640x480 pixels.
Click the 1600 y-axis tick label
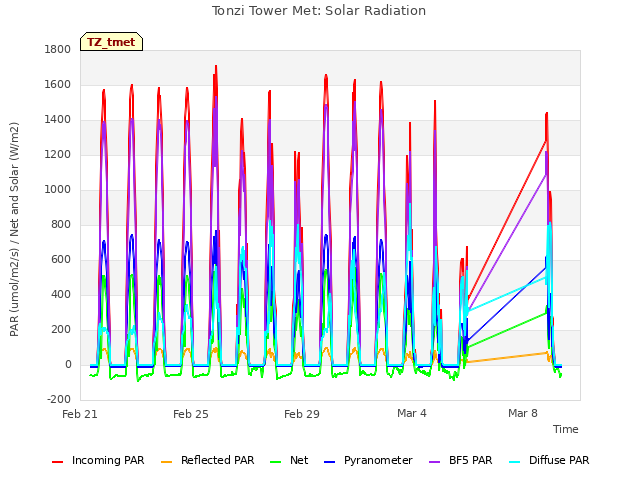[58, 84]
